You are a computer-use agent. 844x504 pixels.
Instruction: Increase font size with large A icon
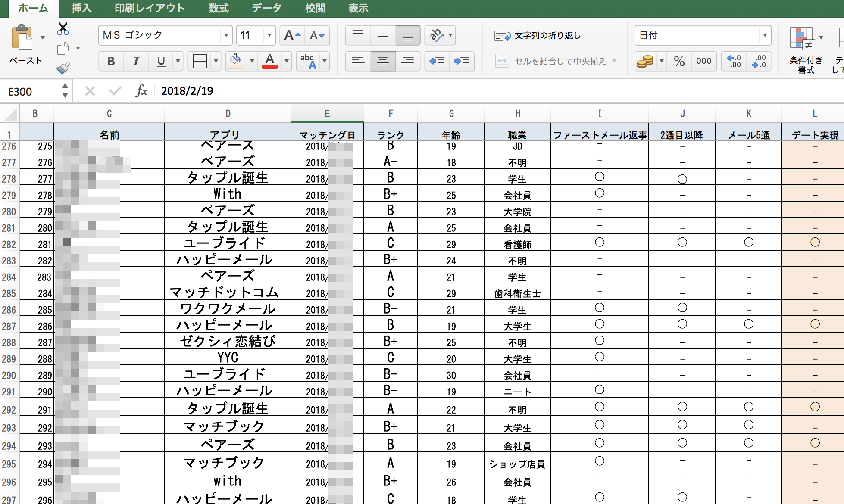292,35
